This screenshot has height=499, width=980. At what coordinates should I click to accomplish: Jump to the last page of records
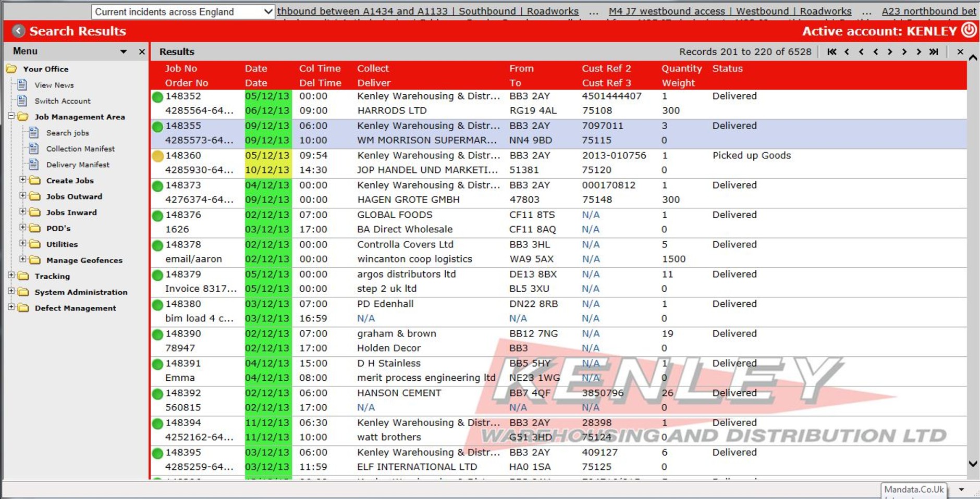tap(934, 52)
